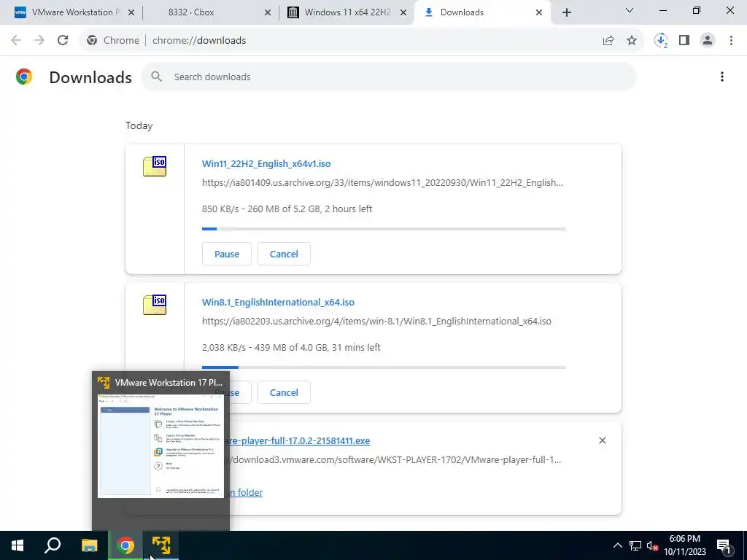
Task: Close the Downloads tab
Action: pos(539,12)
